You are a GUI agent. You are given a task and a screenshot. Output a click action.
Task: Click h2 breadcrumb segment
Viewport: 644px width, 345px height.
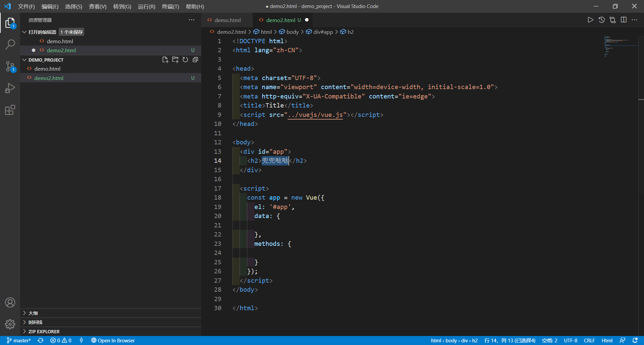tap(347, 32)
